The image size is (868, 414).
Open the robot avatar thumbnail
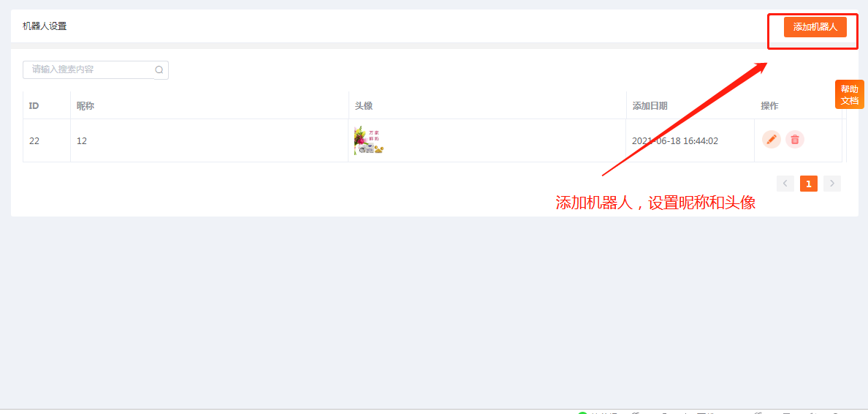tap(369, 140)
